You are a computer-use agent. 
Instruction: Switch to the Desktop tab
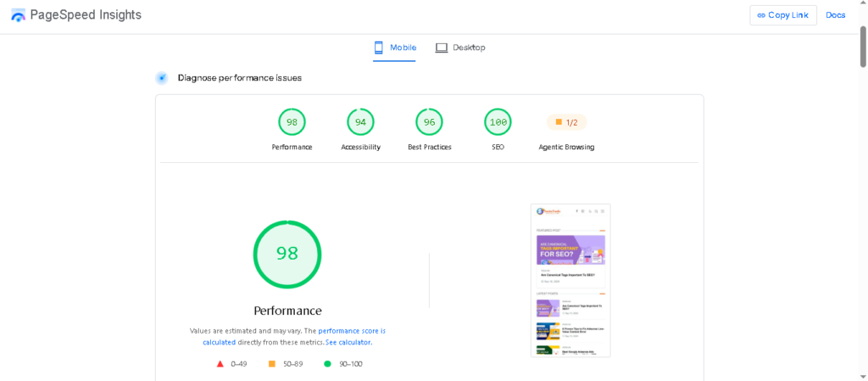pyautogui.click(x=460, y=48)
